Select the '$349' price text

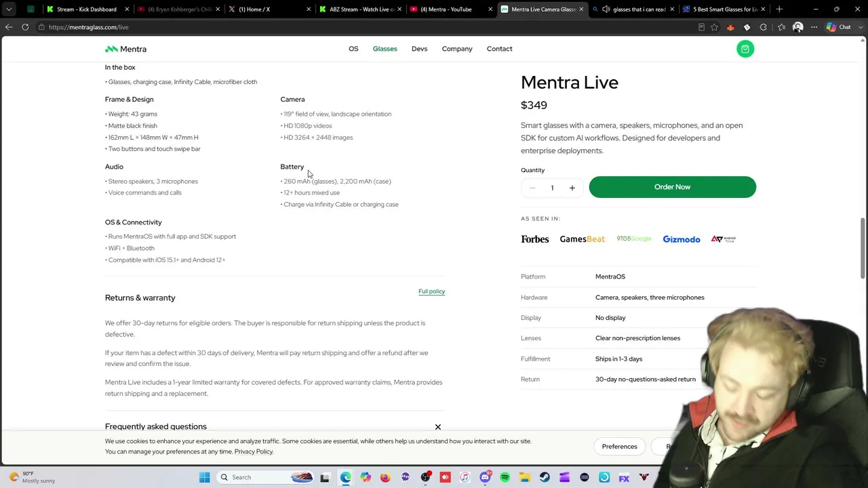point(534,105)
